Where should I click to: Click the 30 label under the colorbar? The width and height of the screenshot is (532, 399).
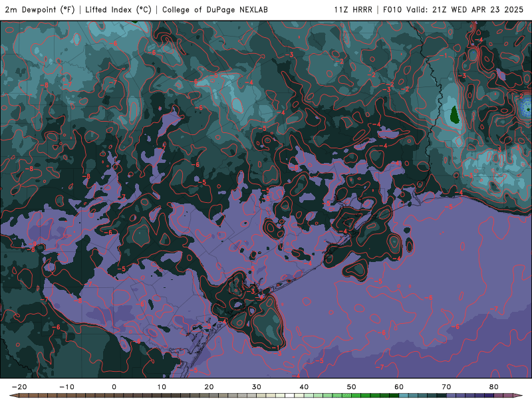[x=257, y=387]
